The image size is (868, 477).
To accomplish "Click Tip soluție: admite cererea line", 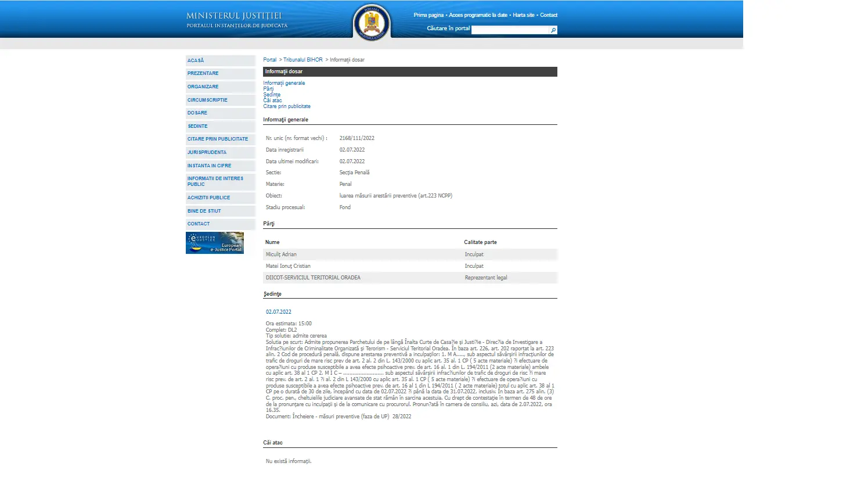I will (296, 336).
